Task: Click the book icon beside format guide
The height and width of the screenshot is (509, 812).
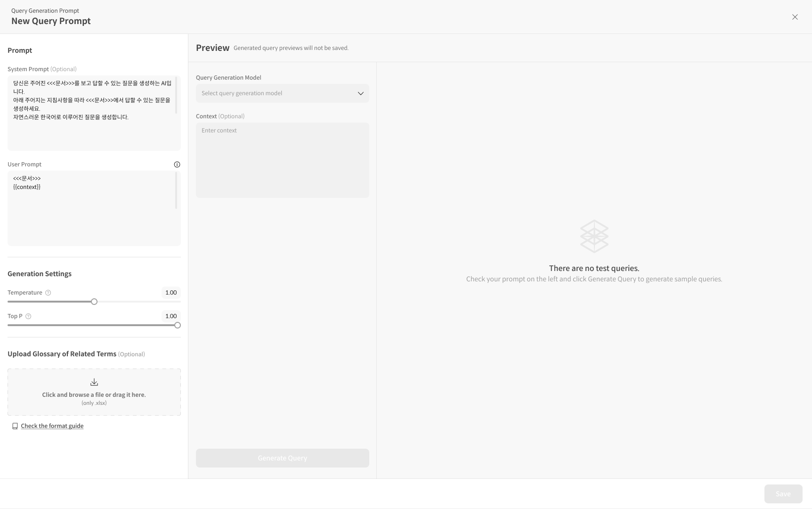Action: click(15, 426)
